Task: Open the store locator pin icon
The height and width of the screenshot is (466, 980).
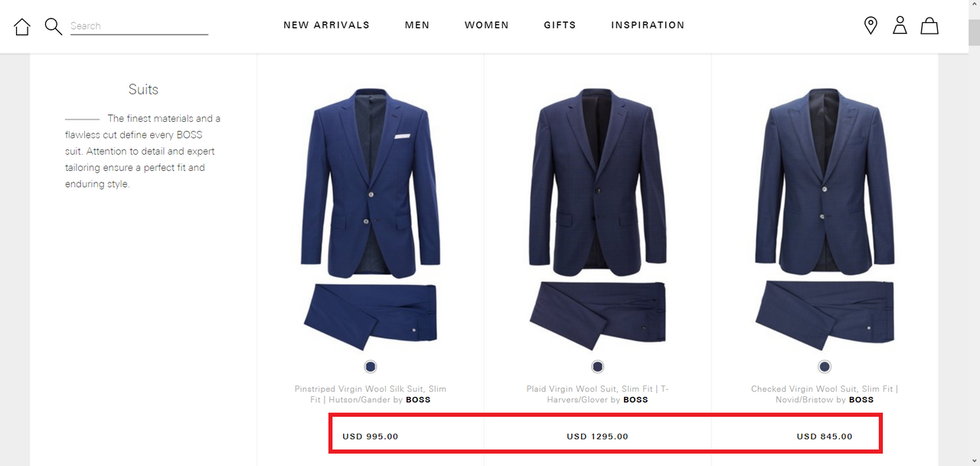Action: (x=871, y=26)
